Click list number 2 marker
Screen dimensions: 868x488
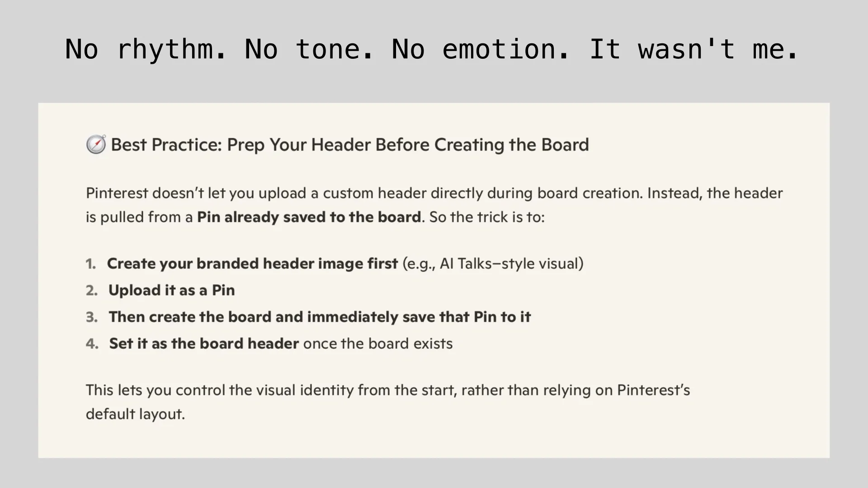tap(92, 290)
